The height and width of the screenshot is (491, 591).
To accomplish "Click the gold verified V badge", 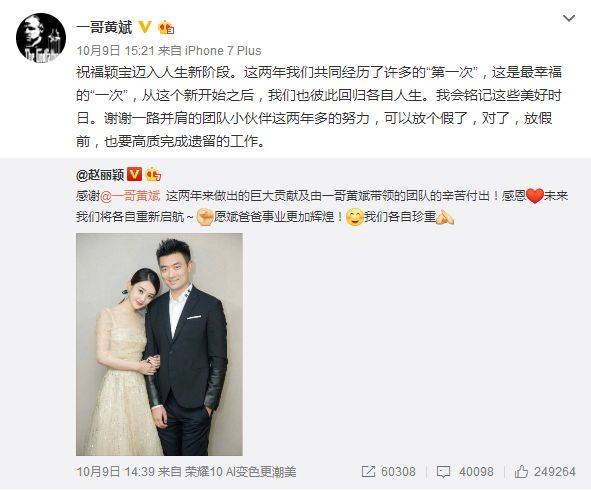I will click(x=145, y=27).
